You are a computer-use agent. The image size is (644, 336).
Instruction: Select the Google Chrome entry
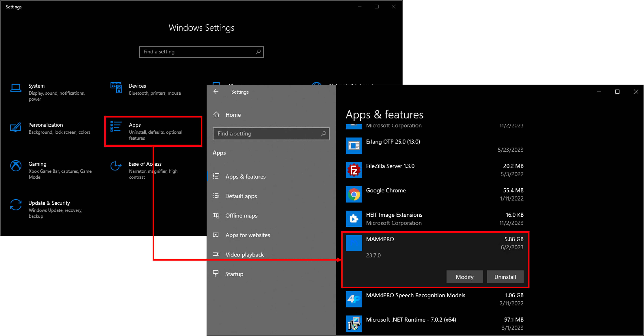point(435,194)
